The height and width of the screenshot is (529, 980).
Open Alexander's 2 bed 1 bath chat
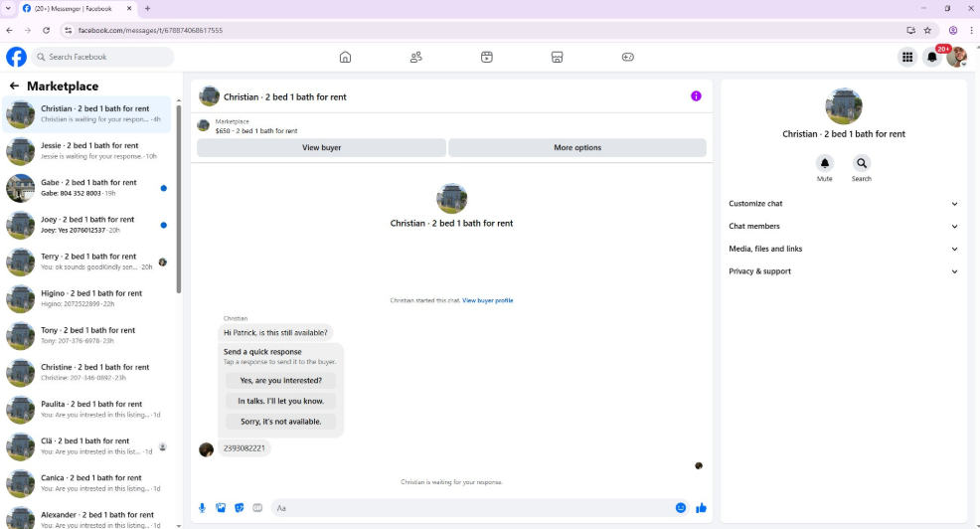point(86,518)
